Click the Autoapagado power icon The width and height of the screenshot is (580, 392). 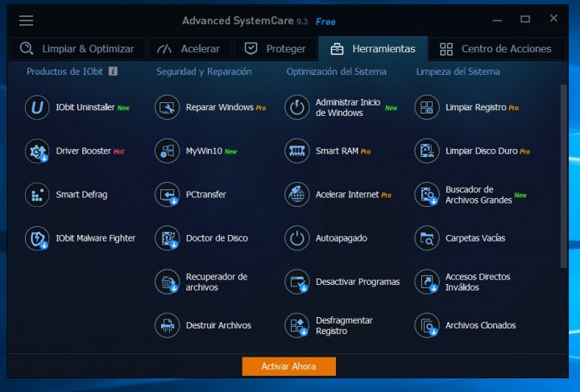(297, 238)
